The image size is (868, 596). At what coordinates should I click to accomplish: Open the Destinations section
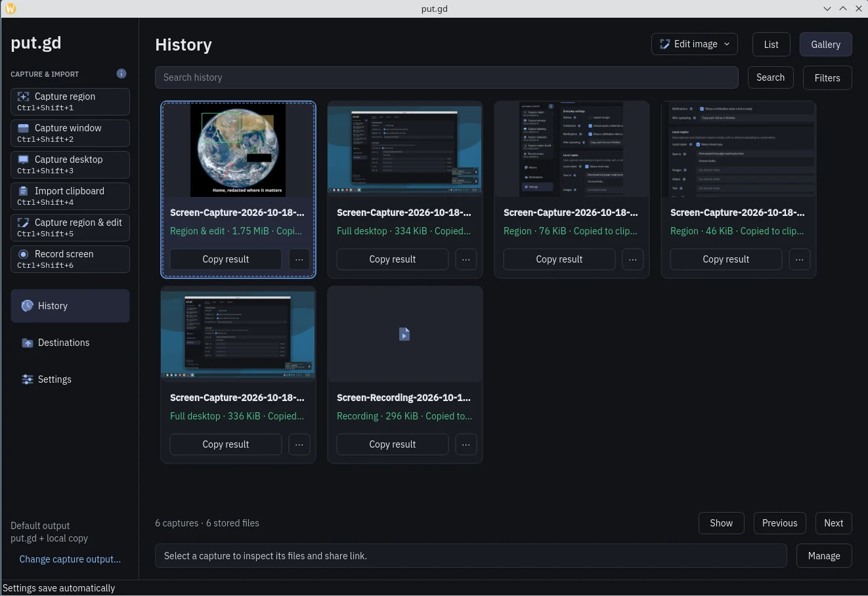(70, 343)
